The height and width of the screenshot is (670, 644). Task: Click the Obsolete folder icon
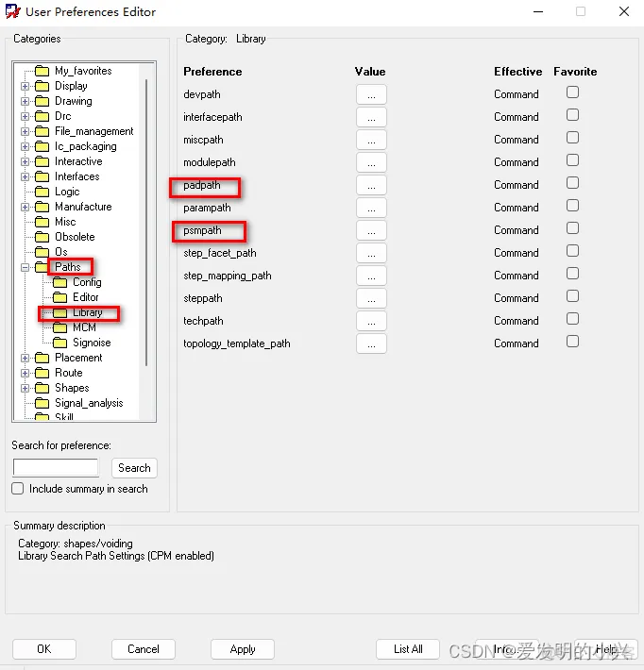point(42,237)
